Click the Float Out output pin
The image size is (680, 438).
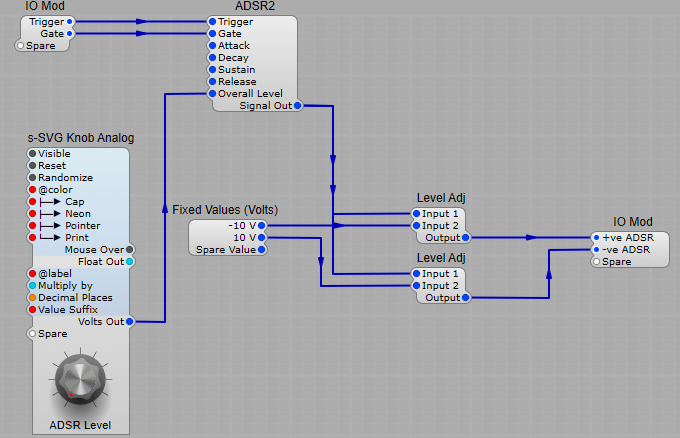pyautogui.click(x=129, y=261)
